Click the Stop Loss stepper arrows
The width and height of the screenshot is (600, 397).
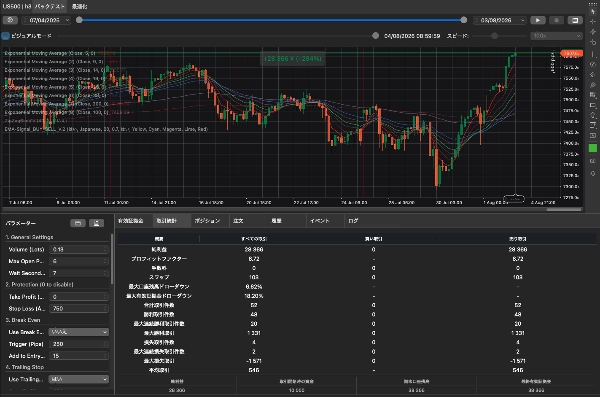tap(105, 309)
